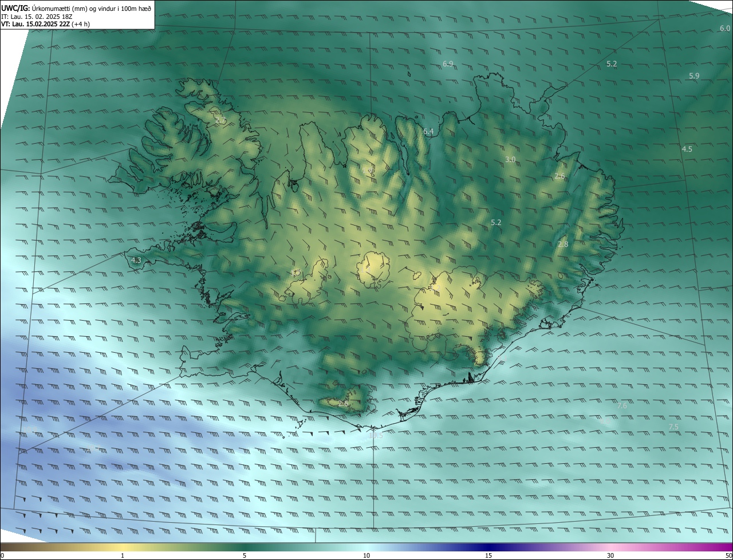
Task: Click the 4.5 precipitation value label
Action: 687,149
